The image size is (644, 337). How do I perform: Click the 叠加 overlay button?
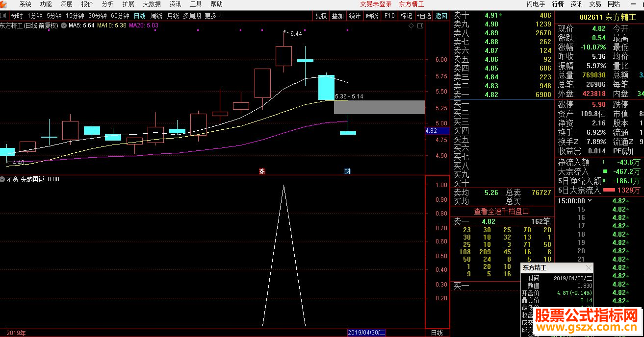tap(338, 16)
